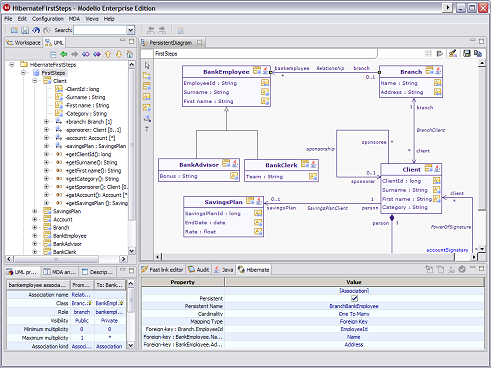Click the flag icon in diagram toolbar
Image resolution: width=491 pixels, height=368 pixels.
[440, 53]
